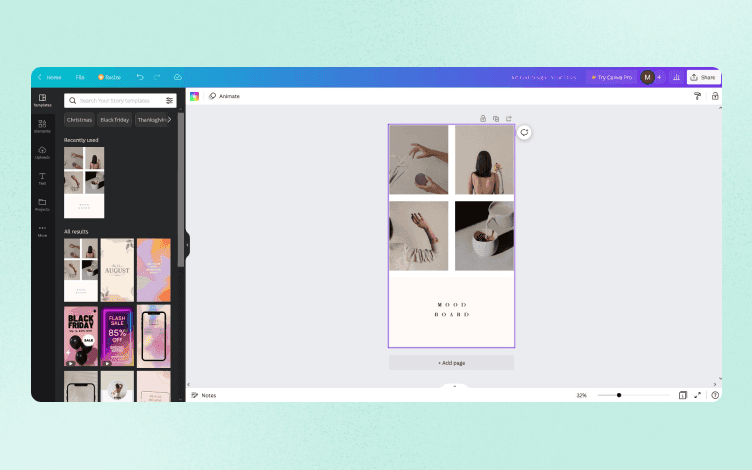Screen dimensions: 752x470
Task: Click the Try Canva Pro button
Action: [611, 77]
